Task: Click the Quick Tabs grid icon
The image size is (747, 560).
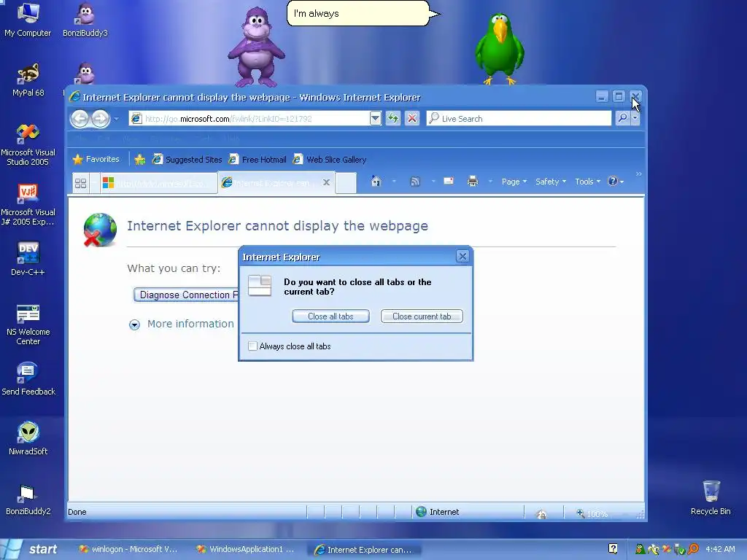Action: pos(80,183)
